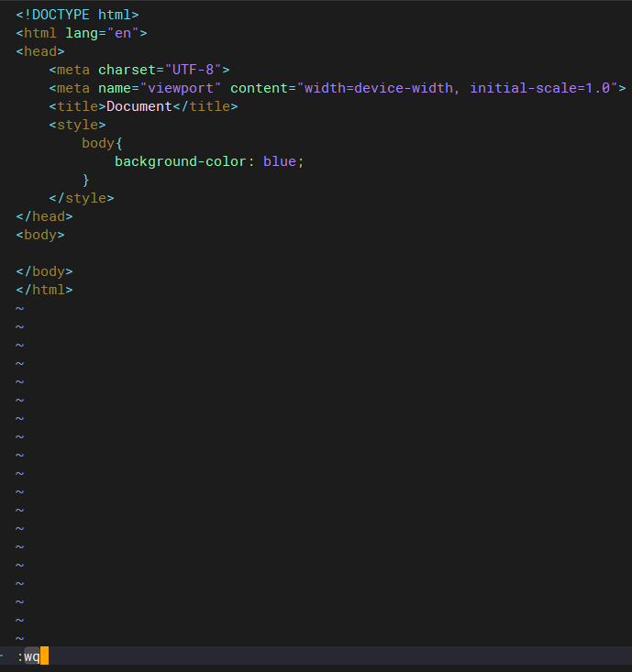This screenshot has width=632, height=672.
Task: Click the closing </head> tag
Action: (45, 216)
